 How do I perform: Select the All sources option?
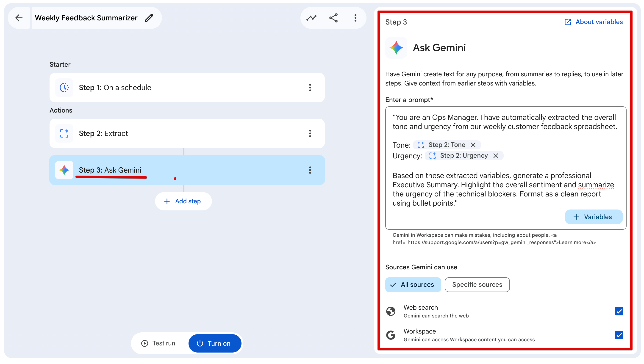click(x=413, y=284)
